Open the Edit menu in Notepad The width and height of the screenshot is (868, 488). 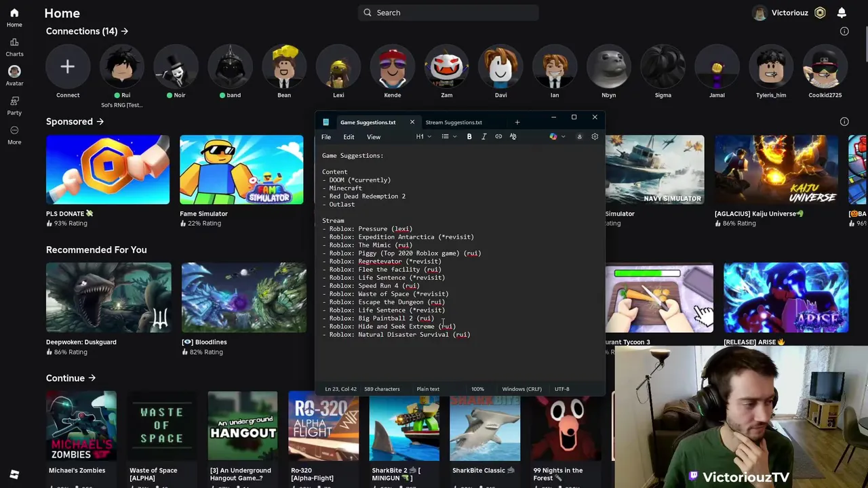(x=349, y=137)
